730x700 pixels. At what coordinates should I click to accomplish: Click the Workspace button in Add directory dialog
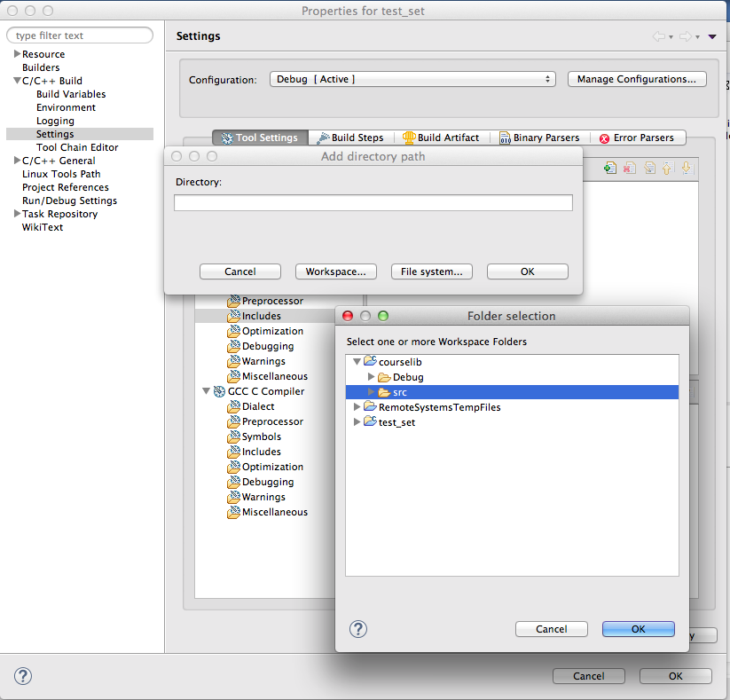[x=335, y=271]
